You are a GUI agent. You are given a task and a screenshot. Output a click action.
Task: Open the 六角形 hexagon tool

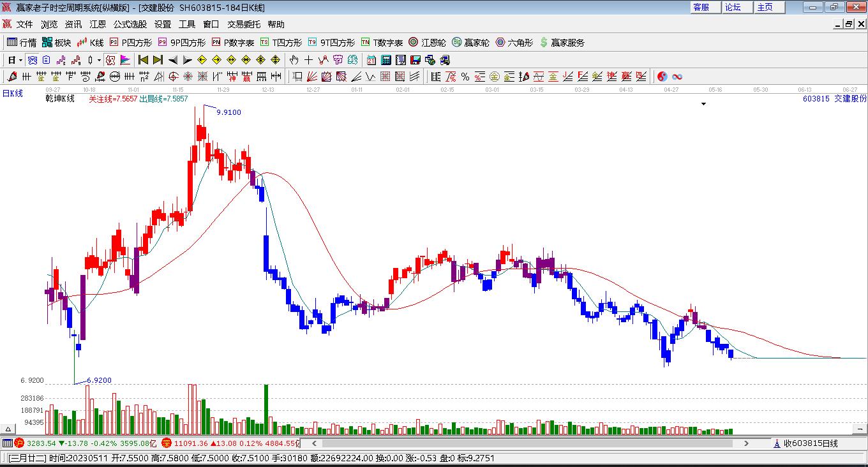[514, 43]
